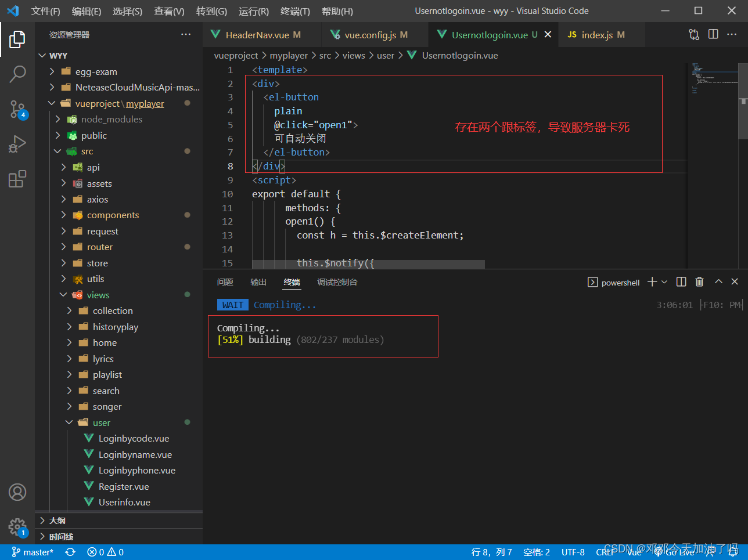Add a new terminal with plus icon
This screenshot has width=748, height=560.
click(x=652, y=282)
